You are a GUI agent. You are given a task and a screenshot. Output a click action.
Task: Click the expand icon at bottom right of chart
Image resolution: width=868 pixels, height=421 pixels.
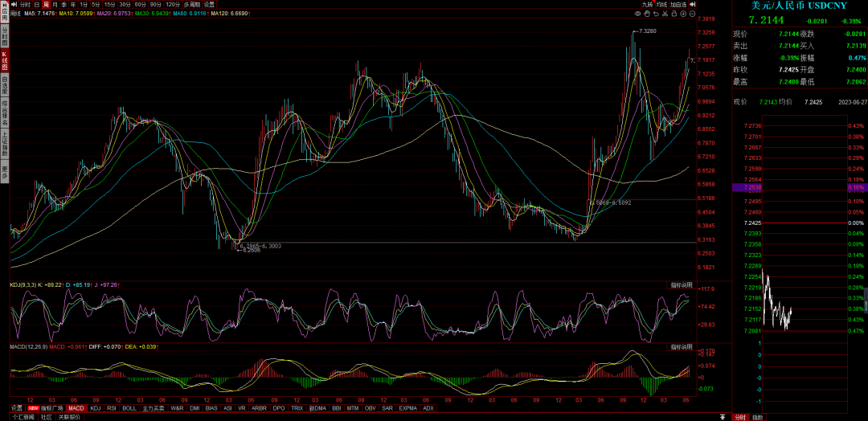pos(723,416)
